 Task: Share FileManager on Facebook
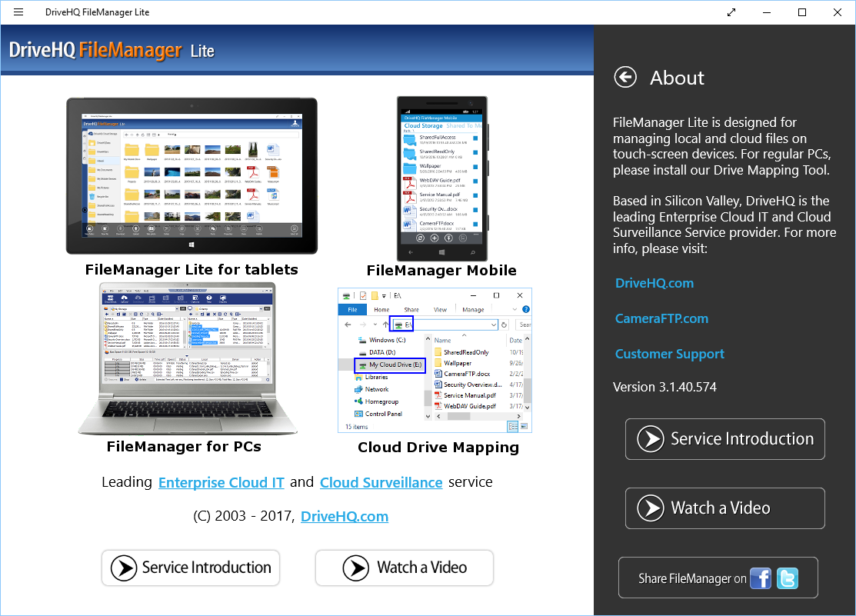coord(760,578)
